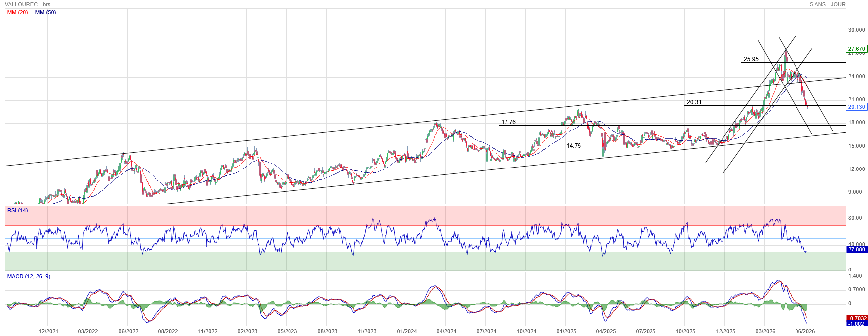Click the 12/2021 date axis marker
This screenshot has height=336, width=868.
(49, 331)
